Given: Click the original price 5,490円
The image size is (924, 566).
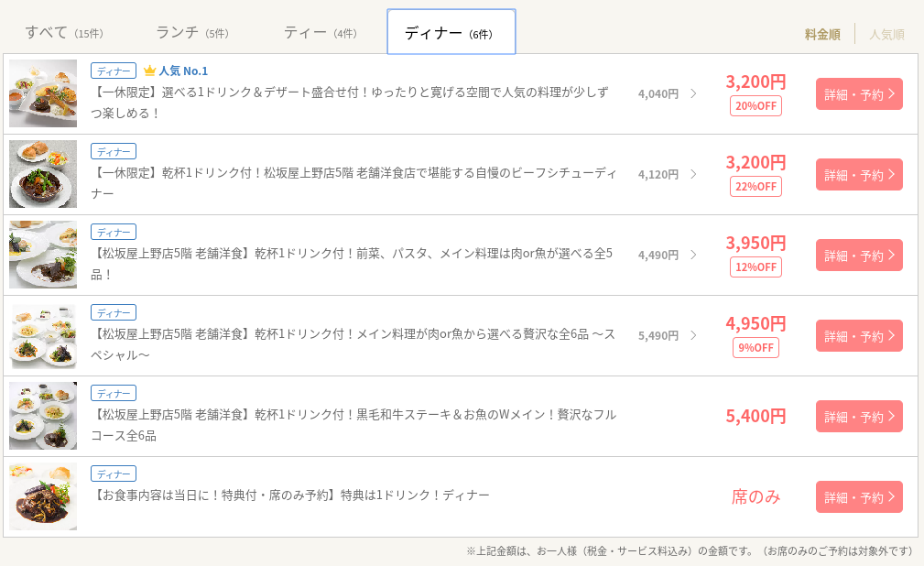Looking at the screenshot, I should (x=658, y=335).
